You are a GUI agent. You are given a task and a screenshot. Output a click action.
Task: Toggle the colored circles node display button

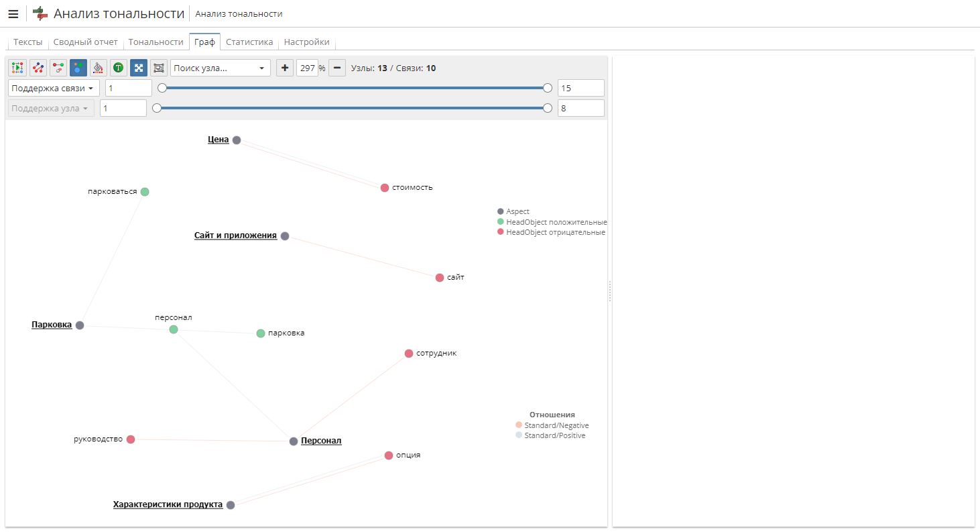pyautogui.click(x=78, y=68)
